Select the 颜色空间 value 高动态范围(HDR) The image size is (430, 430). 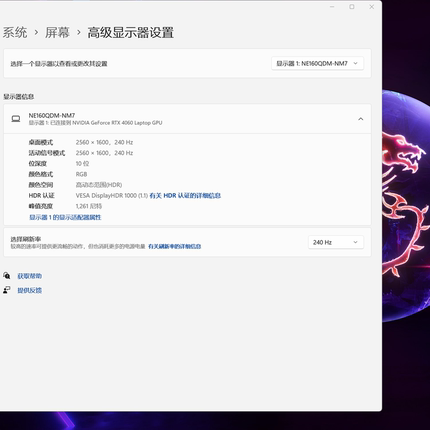click(99, 185)
